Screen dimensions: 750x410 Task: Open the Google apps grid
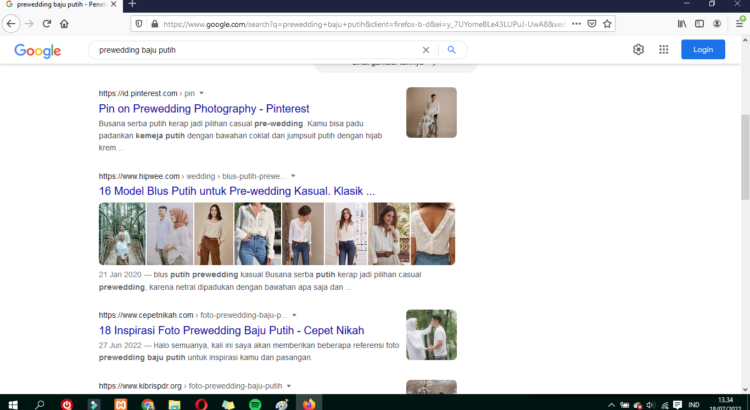pos(663,50)
